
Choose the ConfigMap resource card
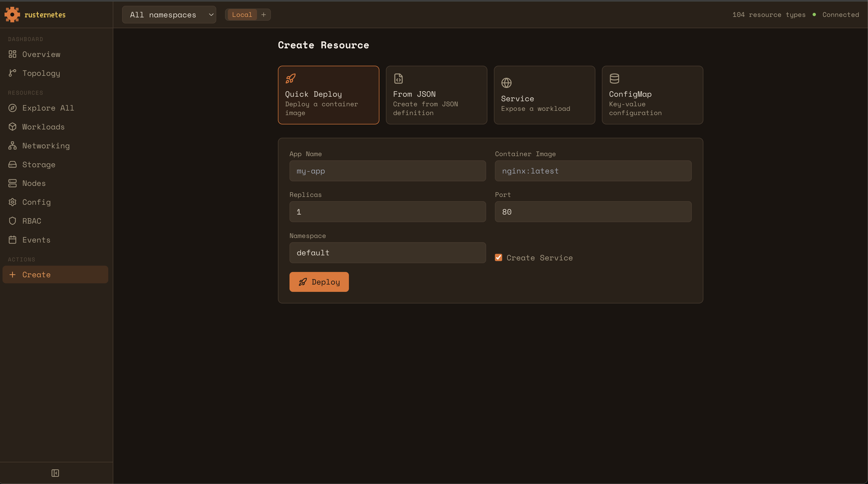tap(652, 95)
